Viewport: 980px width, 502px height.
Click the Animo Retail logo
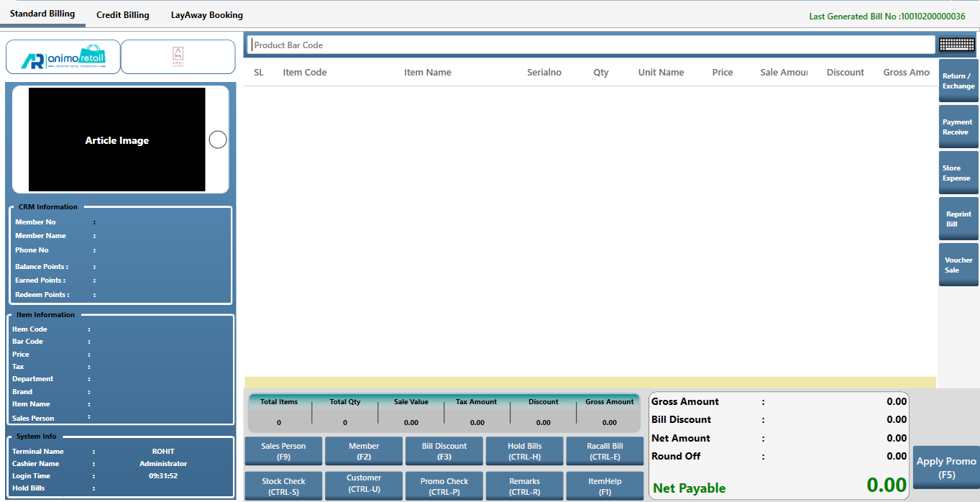coord(63,57)
